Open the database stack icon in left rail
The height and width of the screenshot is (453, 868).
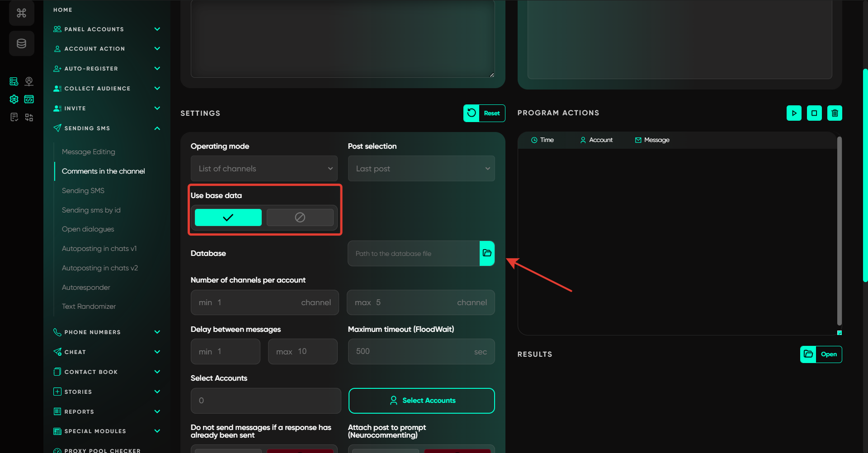(x=21, y=43)
